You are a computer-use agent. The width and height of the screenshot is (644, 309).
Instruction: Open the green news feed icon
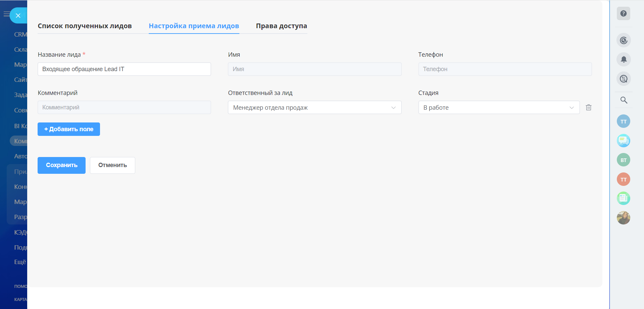click(x=623, y=198)
